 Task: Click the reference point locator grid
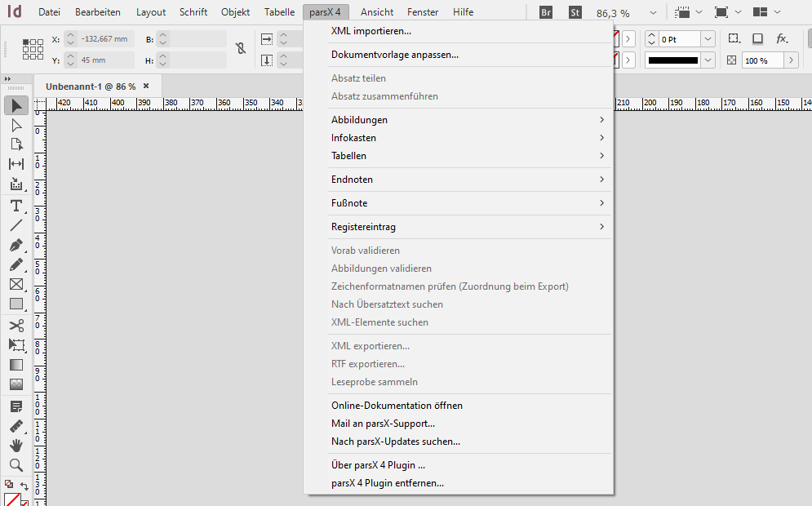(33, 49)
